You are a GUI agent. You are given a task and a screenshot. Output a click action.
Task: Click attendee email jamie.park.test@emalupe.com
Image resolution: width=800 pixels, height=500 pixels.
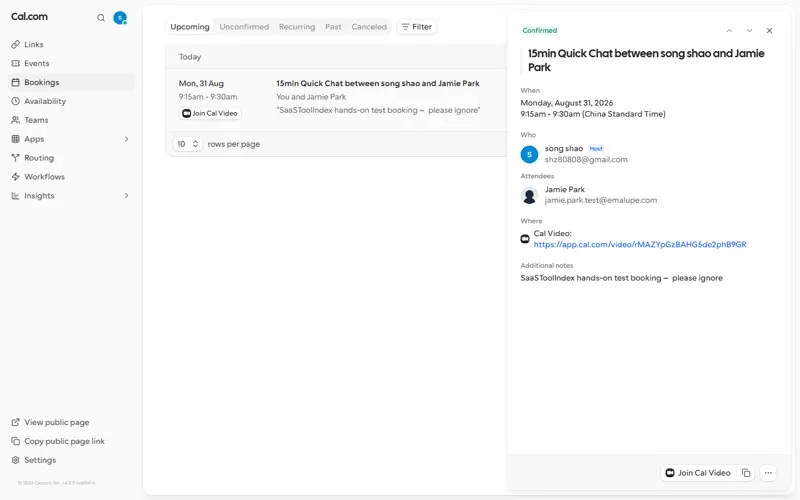point(601,201)
